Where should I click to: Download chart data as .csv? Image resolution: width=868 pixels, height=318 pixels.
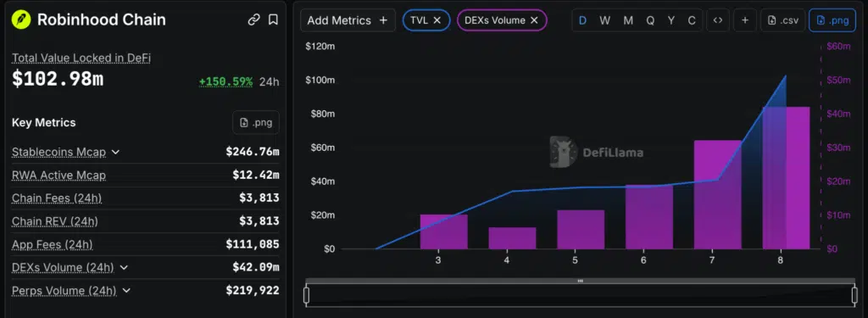[x=783, y=20]
